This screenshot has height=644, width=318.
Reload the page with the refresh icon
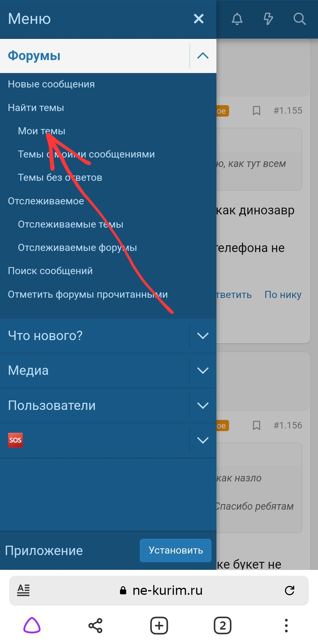click(289, 590)
